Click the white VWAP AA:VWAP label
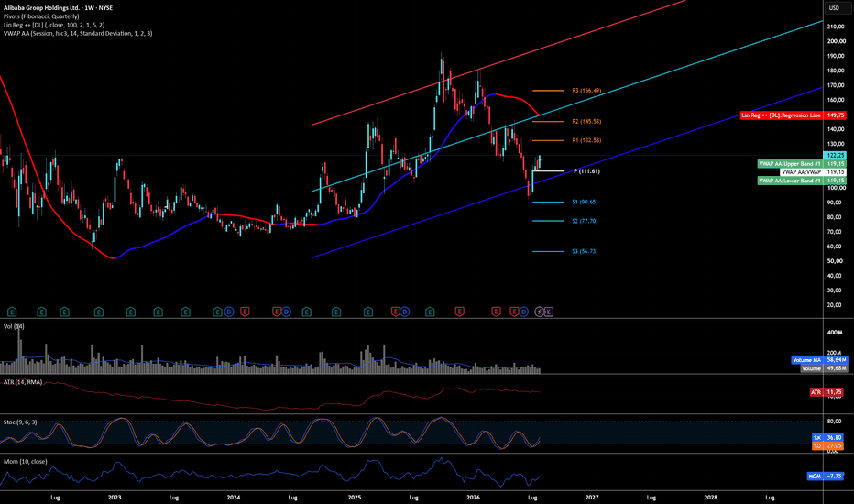The image size is (854, 504). point(813,171)
